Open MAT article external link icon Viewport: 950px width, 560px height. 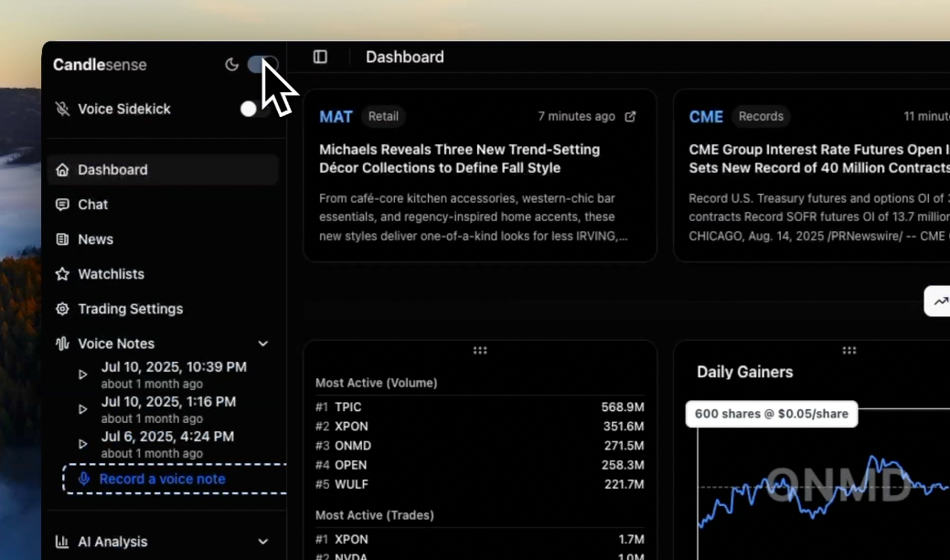630,117
